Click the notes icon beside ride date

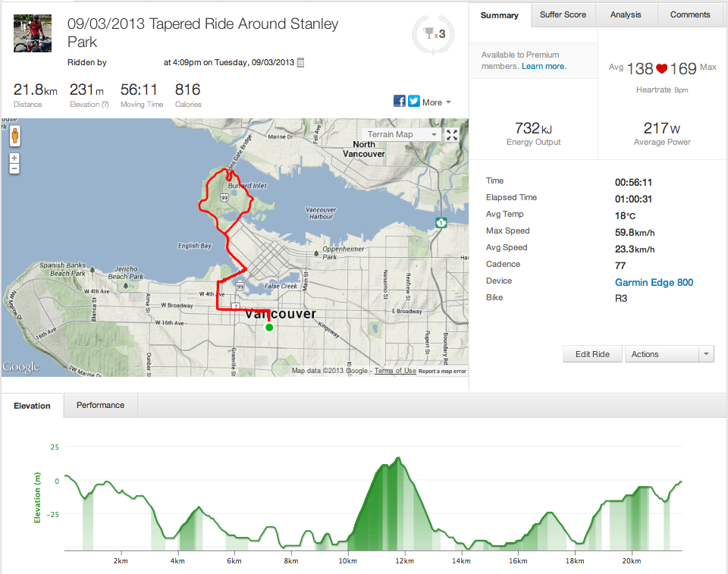tap(300, 63)
